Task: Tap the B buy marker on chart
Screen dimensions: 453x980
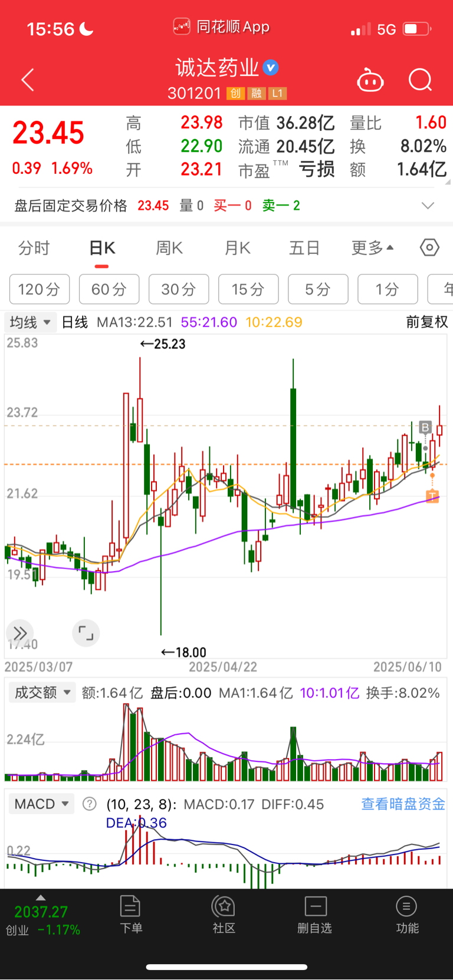Action: (425, 427)
